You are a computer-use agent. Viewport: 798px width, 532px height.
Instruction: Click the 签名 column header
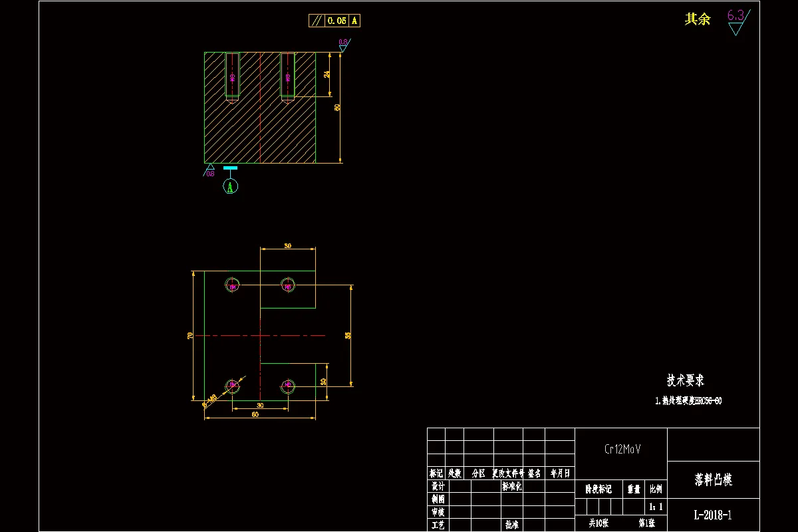tap(535, 473)
